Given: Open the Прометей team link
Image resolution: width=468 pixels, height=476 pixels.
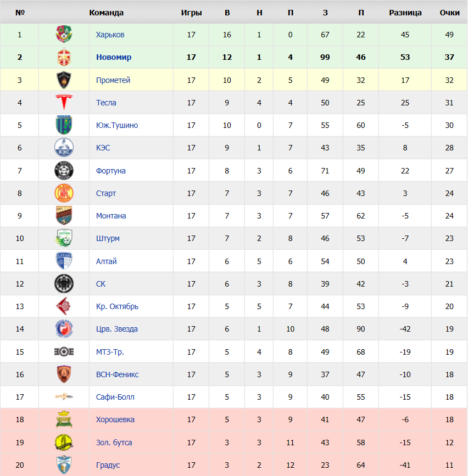Looking at the screenshot, I should [x=113, y=80].
